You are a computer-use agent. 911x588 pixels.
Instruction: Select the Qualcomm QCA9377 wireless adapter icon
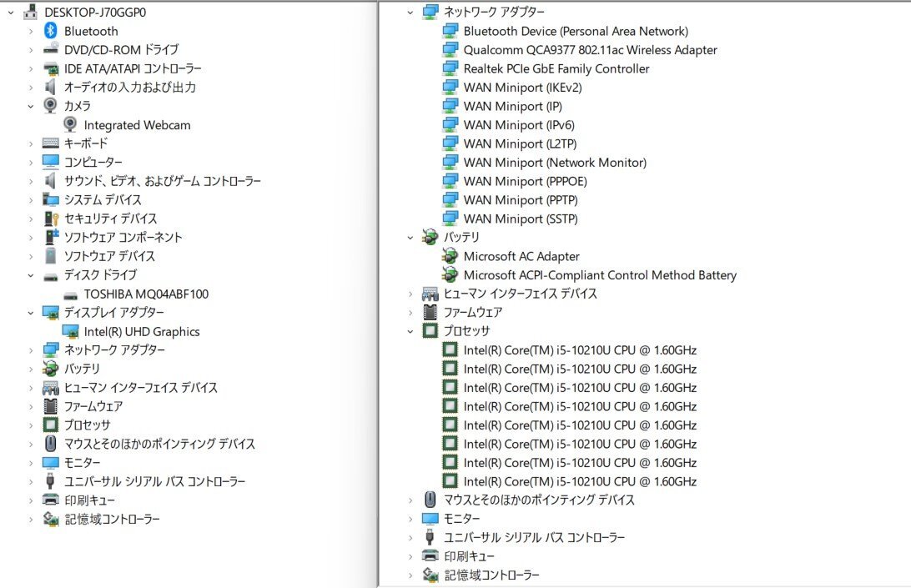click(x=450, y=49)
